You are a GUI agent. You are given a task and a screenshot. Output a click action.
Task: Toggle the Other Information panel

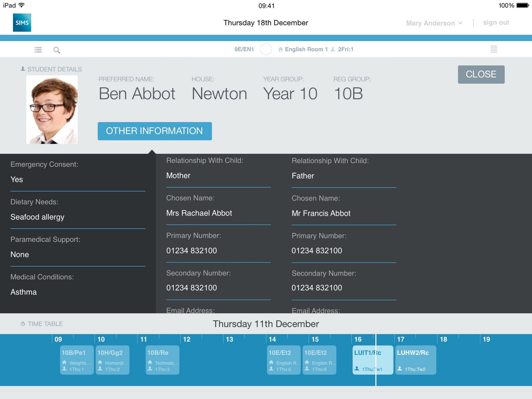(155, 131)
